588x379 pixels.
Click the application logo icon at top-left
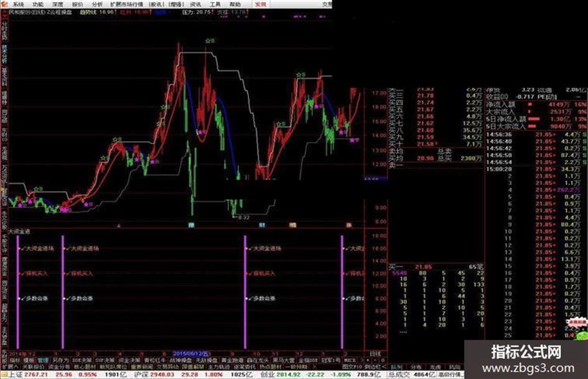tap(4, 4)
